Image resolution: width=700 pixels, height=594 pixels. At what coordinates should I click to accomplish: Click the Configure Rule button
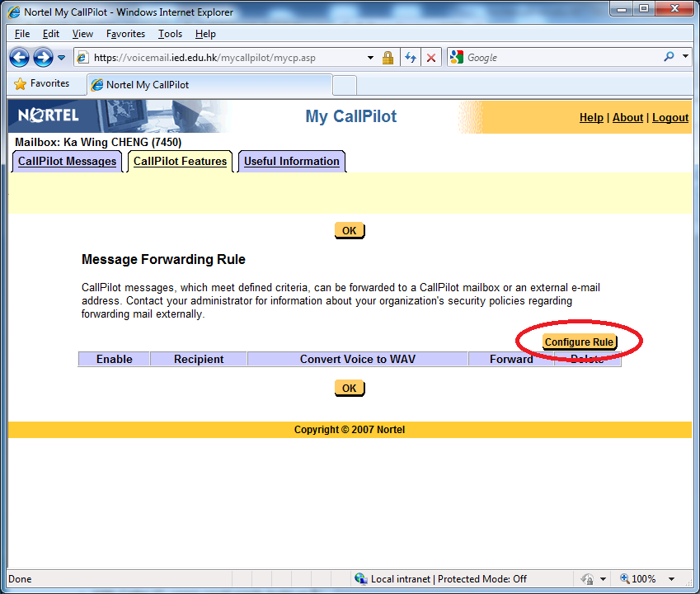pos(579,342)
